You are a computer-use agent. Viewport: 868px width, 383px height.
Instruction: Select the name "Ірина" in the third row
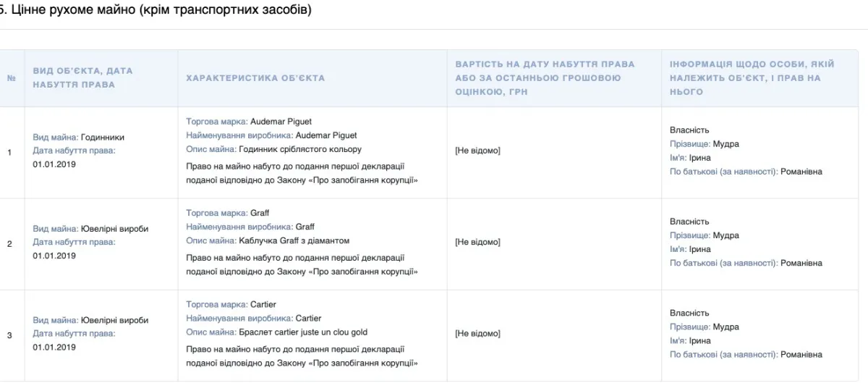[x=700, y=341]
